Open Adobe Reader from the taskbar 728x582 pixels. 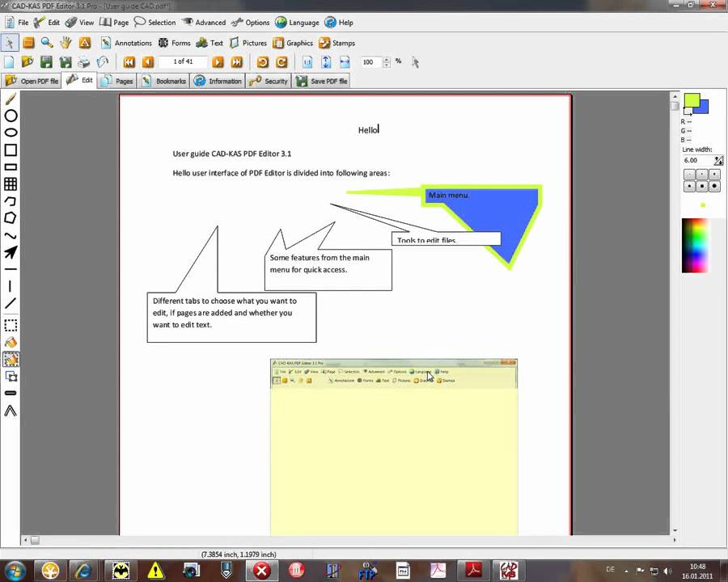tap(473, 570)
